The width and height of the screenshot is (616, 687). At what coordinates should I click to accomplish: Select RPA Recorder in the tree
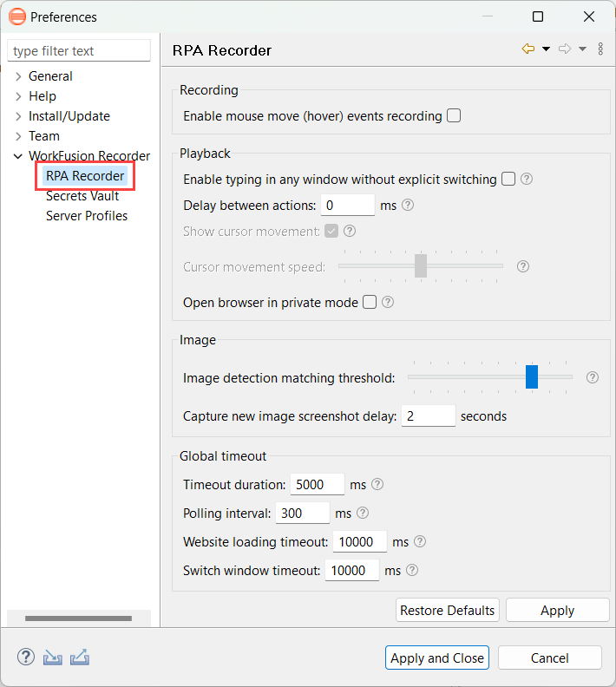pyautogui.click(x=85, y=176)
